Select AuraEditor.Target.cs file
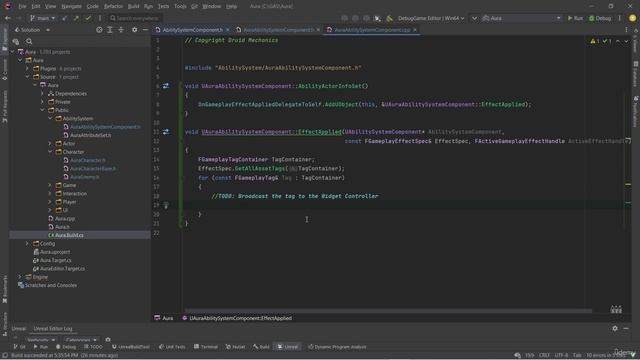 (62, 269)
